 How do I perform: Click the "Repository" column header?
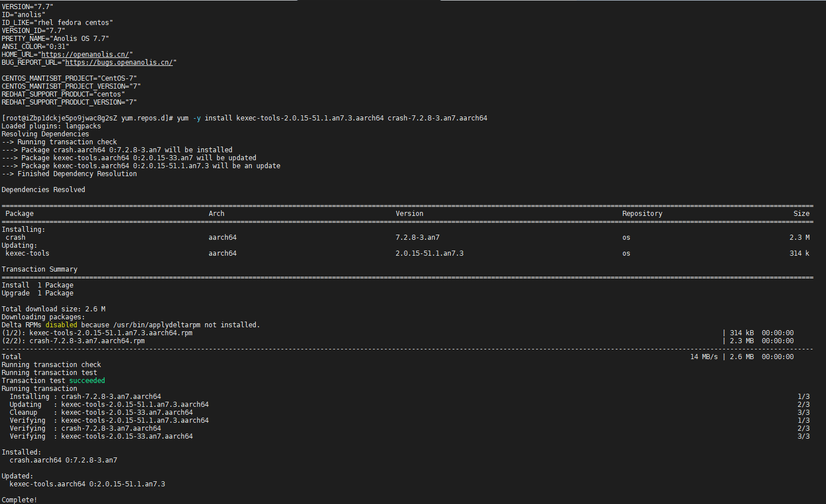point(642,214)
